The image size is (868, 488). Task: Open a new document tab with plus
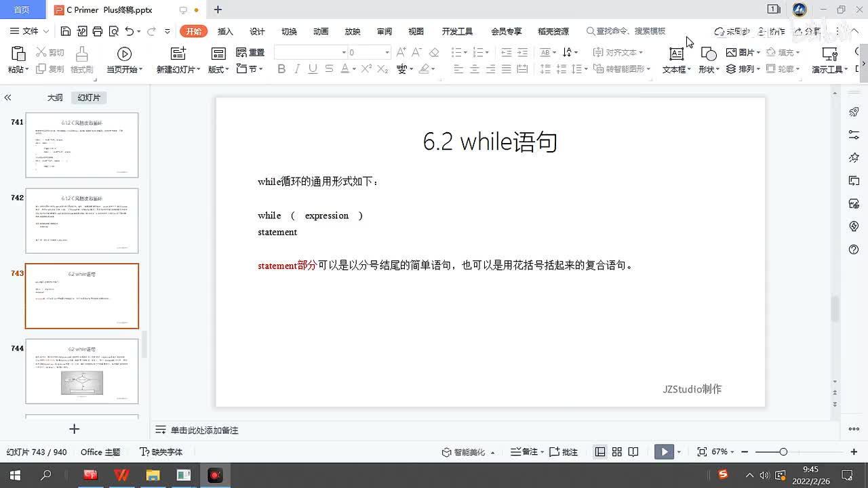pos(218,9)
